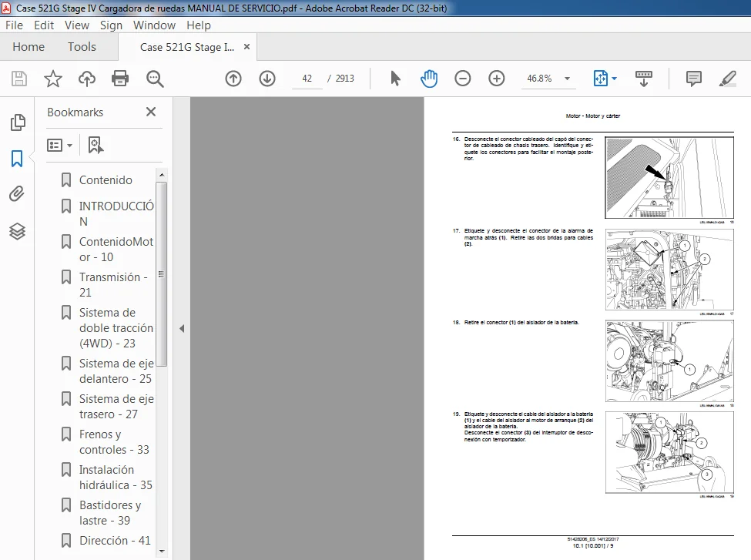Click step 16 connector illustration
The width and height of the screenshot is (751, 560).
click(669, 178)
